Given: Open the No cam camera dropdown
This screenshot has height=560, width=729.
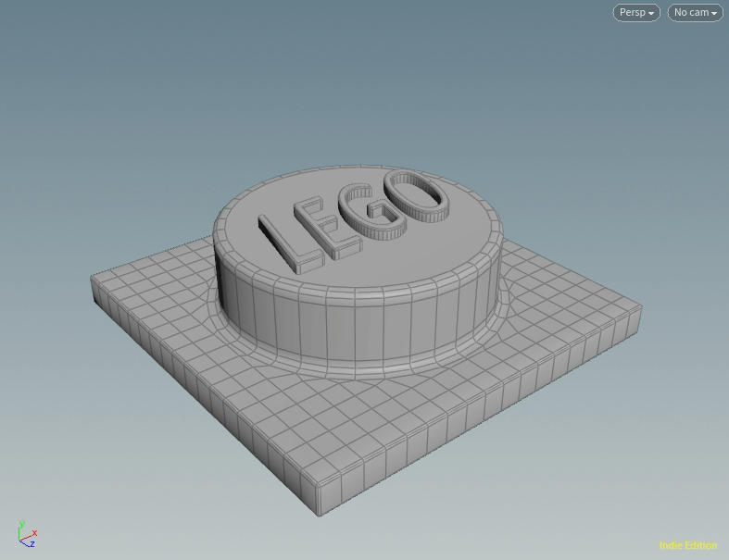Looking at the screenshot, I should tap(695, 13).
